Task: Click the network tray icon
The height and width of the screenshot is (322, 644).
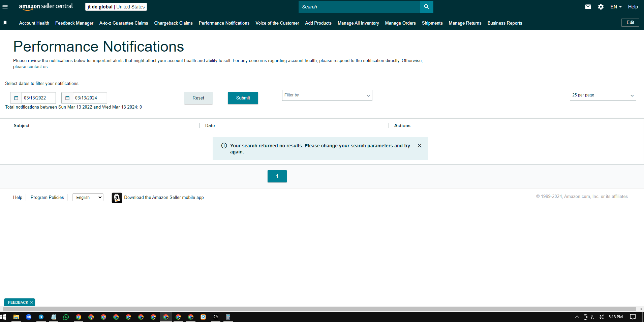Action: click(593, 317)
